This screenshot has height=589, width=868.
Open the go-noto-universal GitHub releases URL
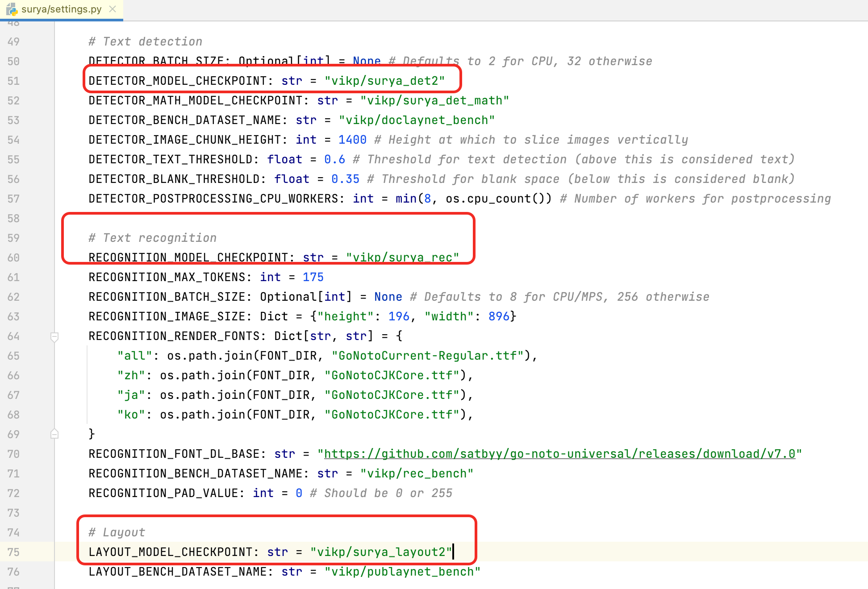click(559, 454)
